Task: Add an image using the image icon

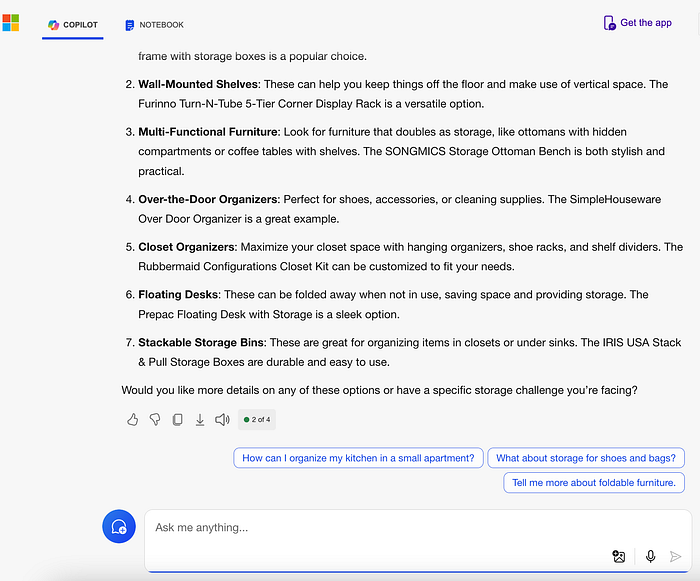Action: (619, 556)
